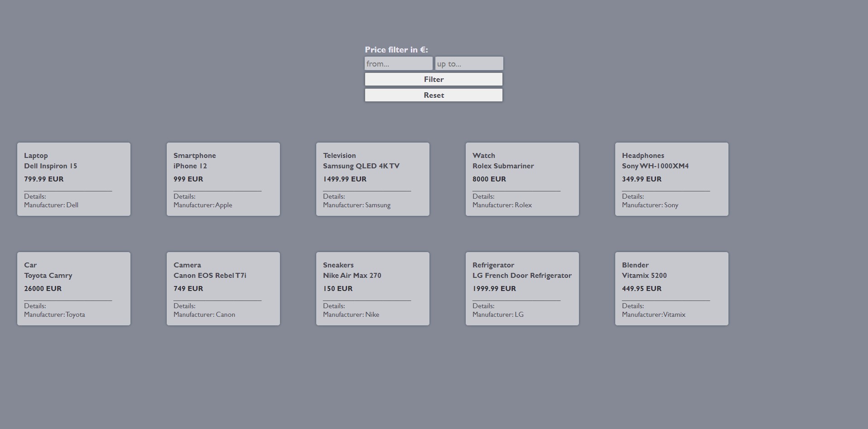Viewport: 868px width, 429px height.
Task: Select the Refrigerator category title
Action: (x=493, y=265)
